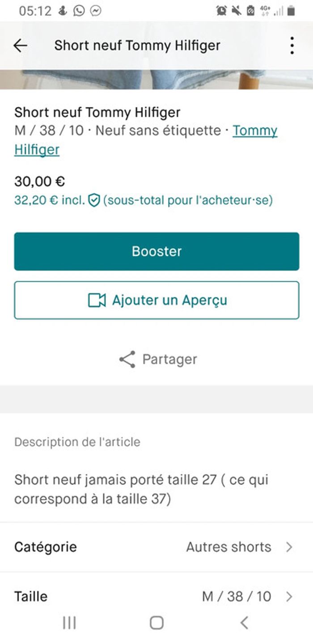The width and height of the screenshot is (313, 644).
Task: Tap the item description text
Action: [x=141, y=489]
